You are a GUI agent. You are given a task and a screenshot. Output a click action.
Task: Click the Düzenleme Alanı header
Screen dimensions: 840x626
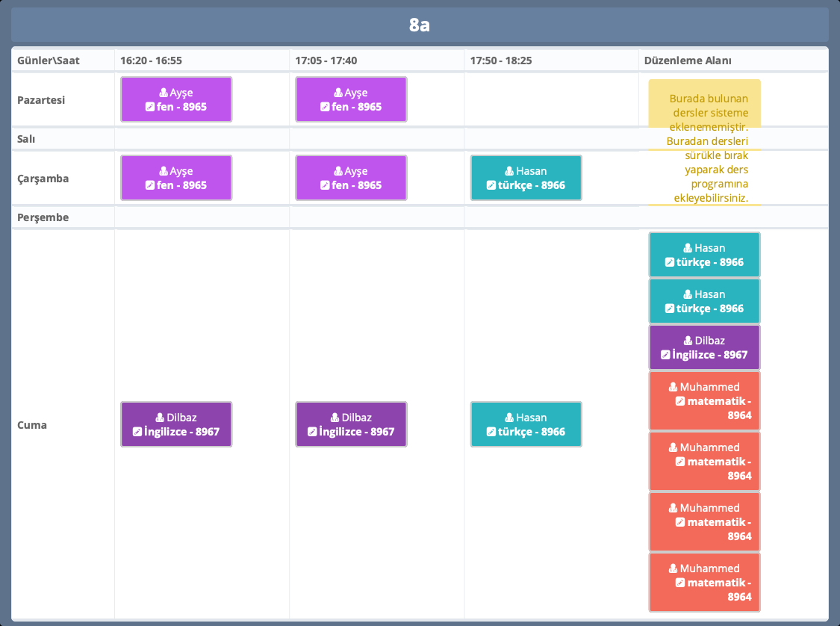[687, 61]
